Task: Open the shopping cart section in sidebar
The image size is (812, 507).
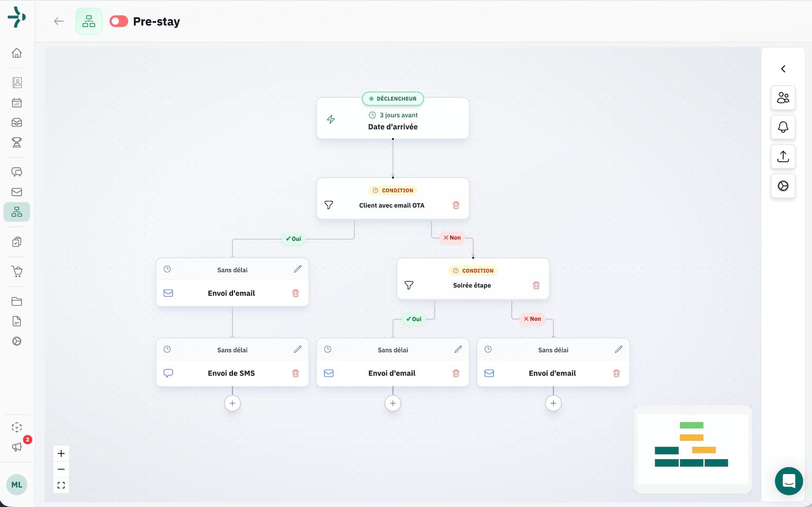Action: coord(17,272)
